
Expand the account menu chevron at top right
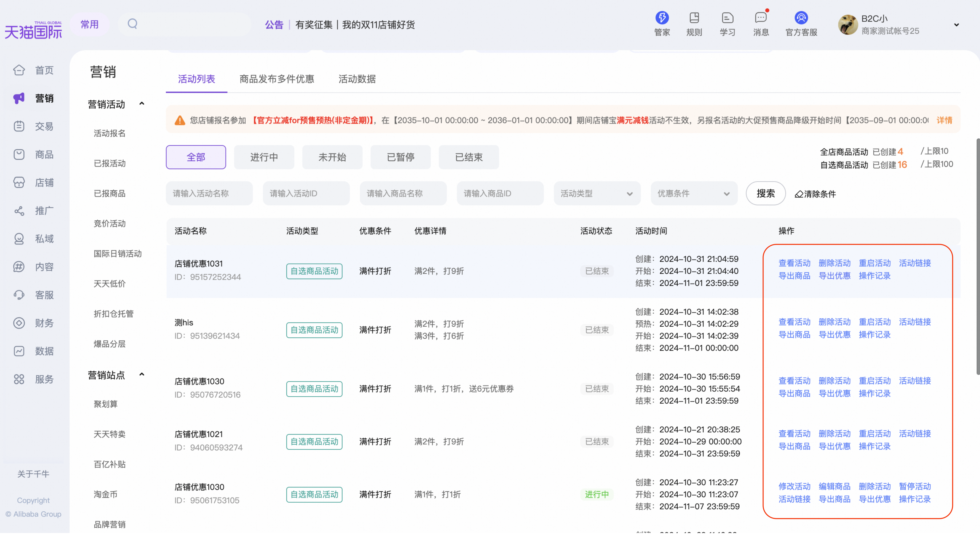956,25
